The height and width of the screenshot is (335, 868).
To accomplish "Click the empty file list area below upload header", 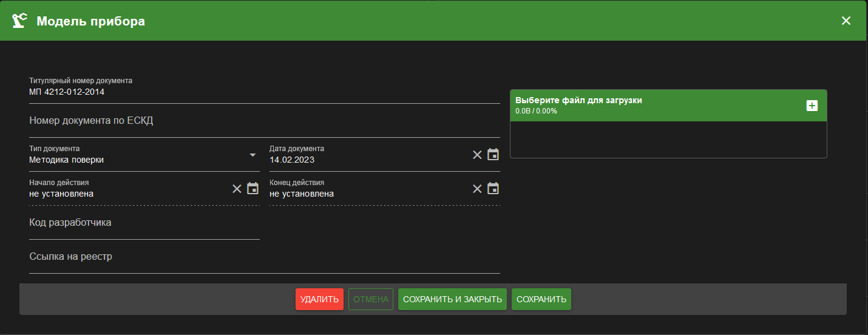I will tap(668, 140).
